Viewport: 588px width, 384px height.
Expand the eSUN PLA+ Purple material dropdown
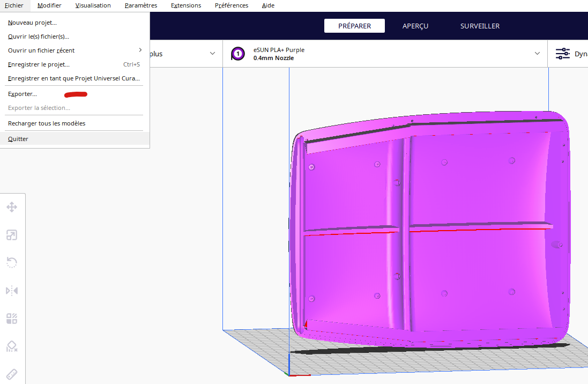[537, 53]
